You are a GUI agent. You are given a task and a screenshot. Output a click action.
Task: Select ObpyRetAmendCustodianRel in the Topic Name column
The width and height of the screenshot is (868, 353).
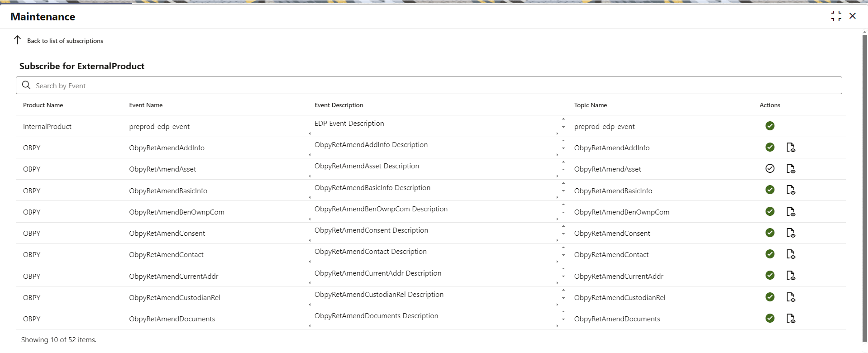[620, 298]
